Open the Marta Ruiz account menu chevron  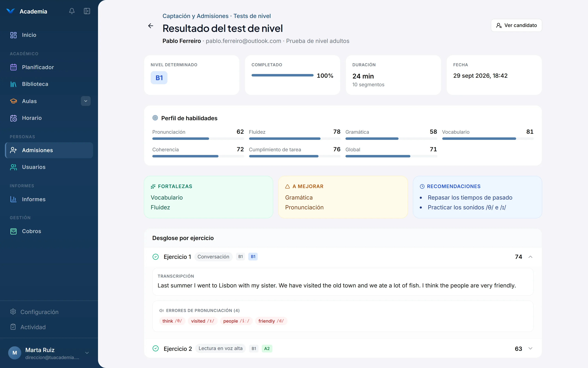coord(87,353)
